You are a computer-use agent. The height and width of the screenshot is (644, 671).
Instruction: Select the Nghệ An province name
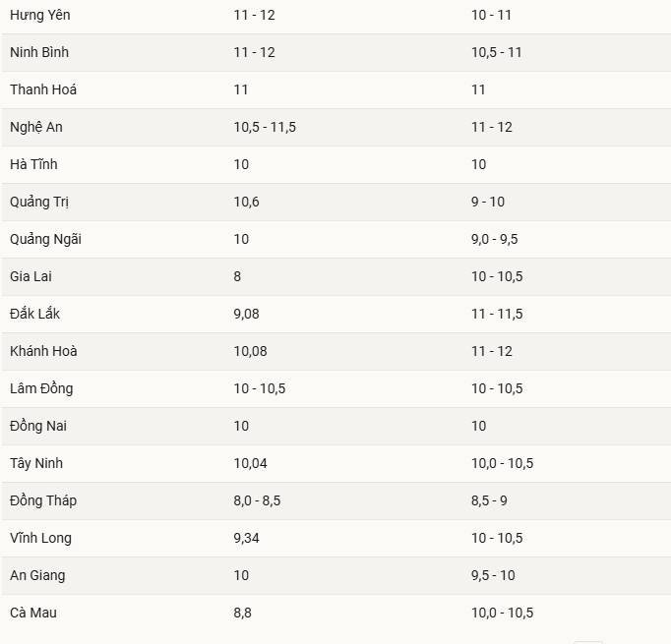(x=36, y=127)
